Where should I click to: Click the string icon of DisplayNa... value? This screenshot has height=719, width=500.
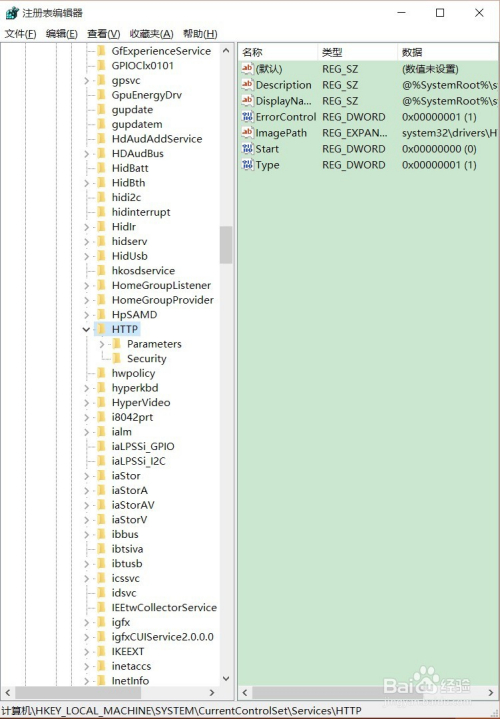point(247,100)
